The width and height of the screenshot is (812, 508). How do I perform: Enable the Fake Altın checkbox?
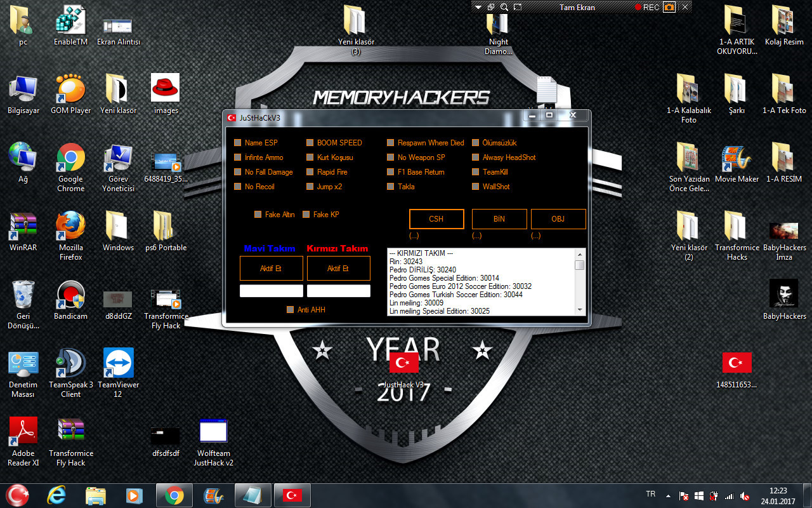tap(258, 215)
